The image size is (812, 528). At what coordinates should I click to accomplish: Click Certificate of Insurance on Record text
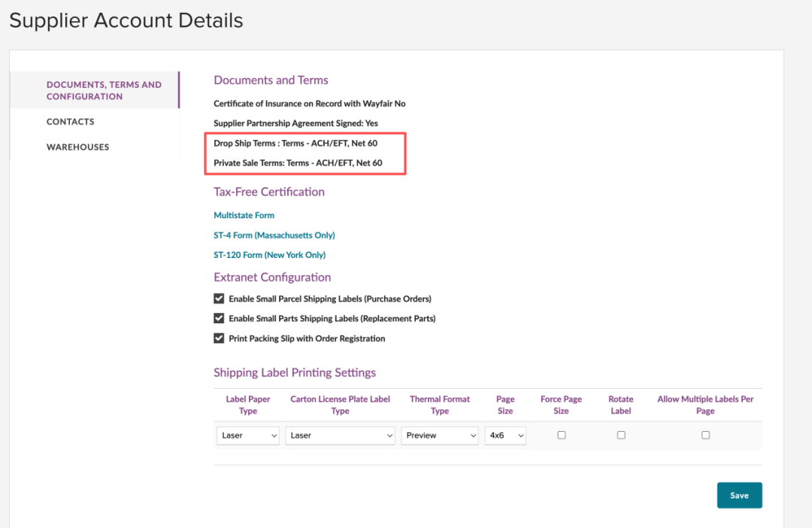pyautogui.click(x=310, y=104)
